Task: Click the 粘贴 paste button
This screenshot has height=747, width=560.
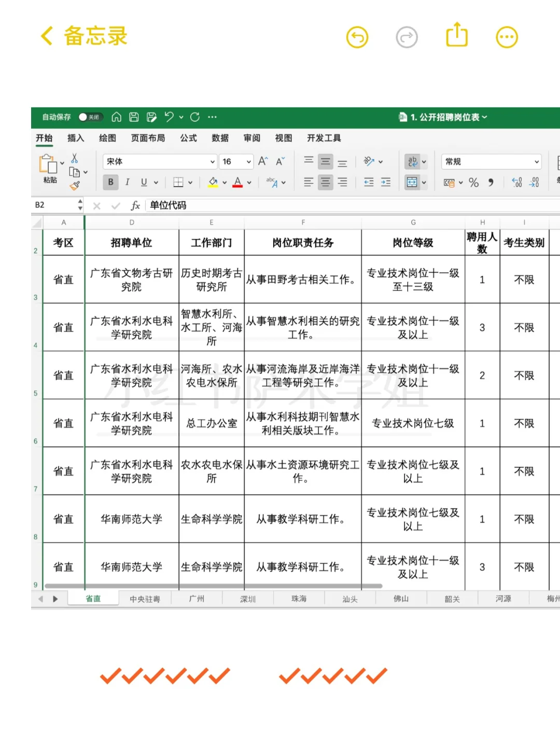Action: tap(49, 169)
